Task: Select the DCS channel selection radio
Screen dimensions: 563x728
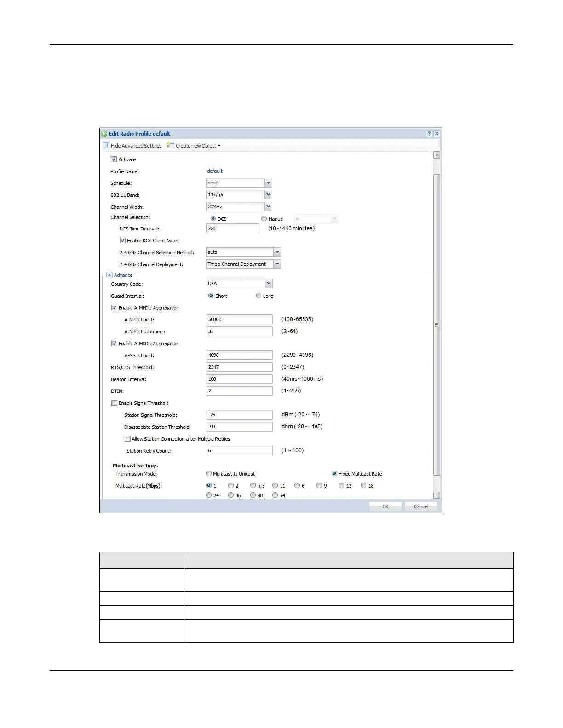Action: pyautogui.click(x=213, y=219)
